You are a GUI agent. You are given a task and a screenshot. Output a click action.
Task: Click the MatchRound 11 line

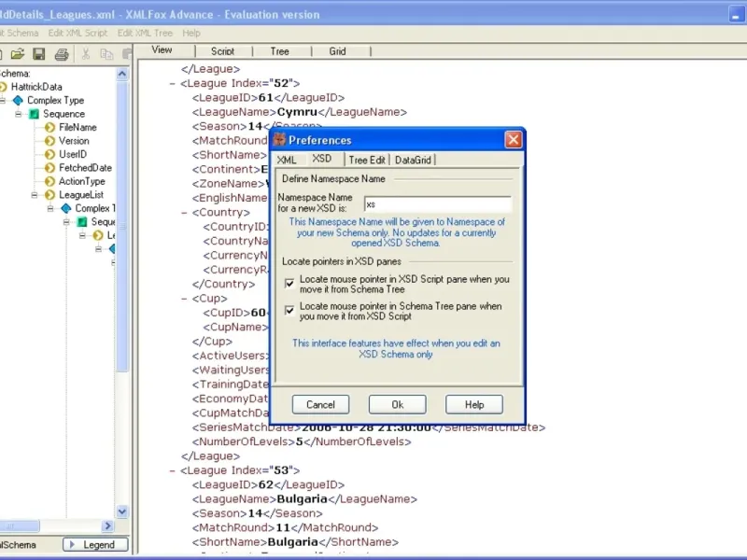pyautogui.click(x=285, y=527)
